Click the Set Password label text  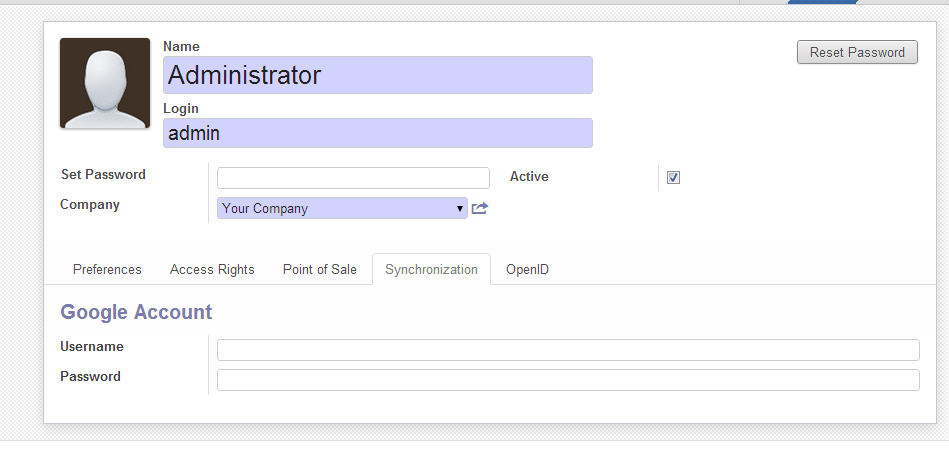(103, 174)
